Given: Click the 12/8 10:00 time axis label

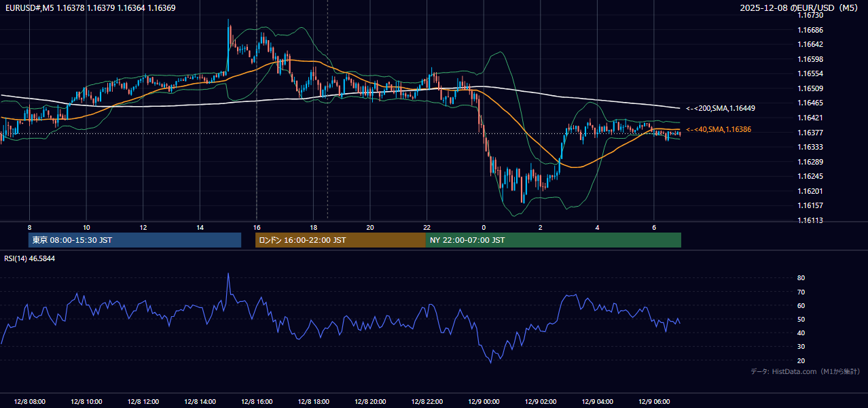Looking at the screenshot, I should click(86, 402).
